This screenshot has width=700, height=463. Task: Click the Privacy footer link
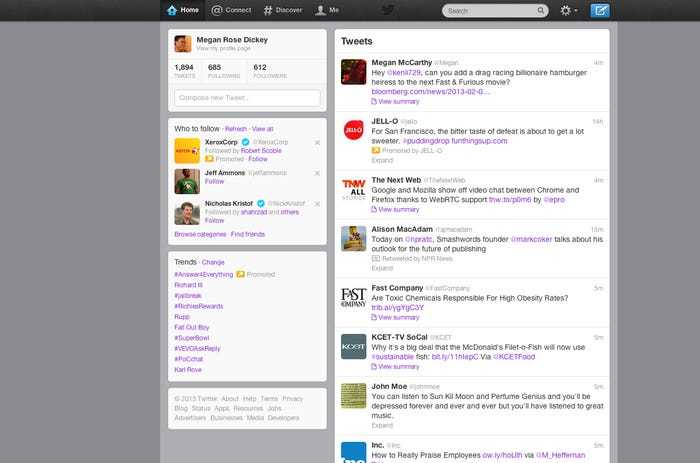(x=292, y=399)
